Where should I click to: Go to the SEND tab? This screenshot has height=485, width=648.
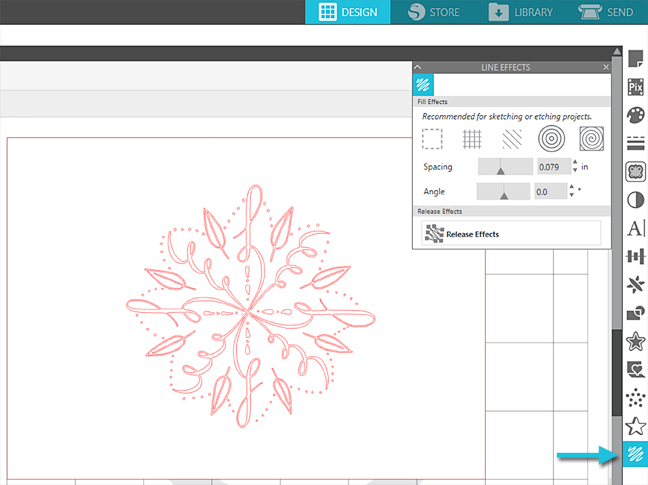click(607, 12)
